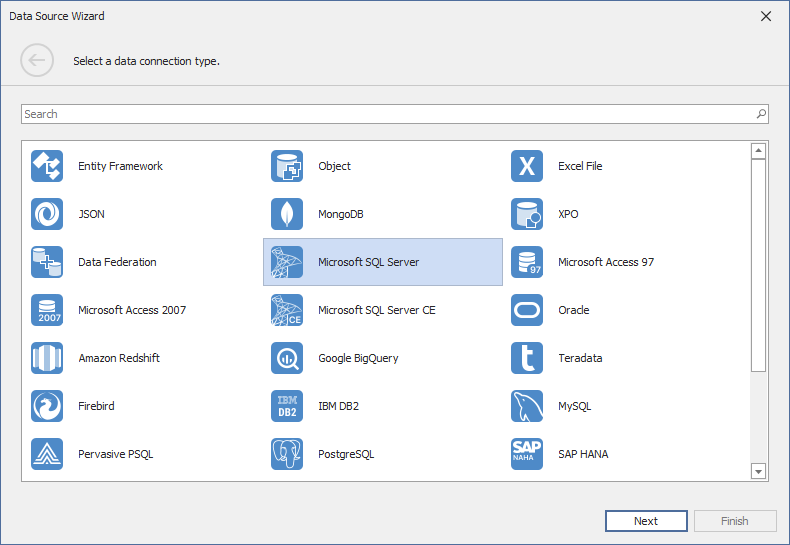Choose the Amazon Redshift icon
Viewport: 790px width, 545px height.
pyautogui.click(x=47, y=358)
